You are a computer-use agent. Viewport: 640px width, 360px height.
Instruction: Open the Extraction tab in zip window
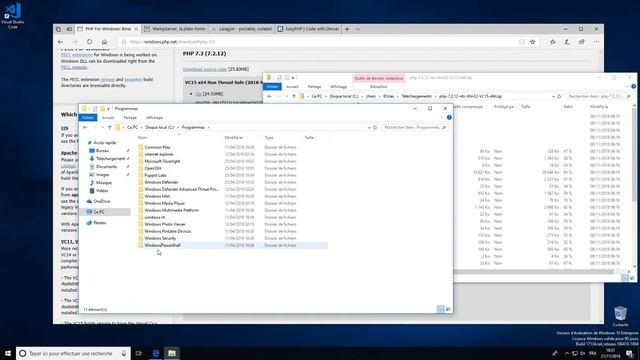pos(378,87)
